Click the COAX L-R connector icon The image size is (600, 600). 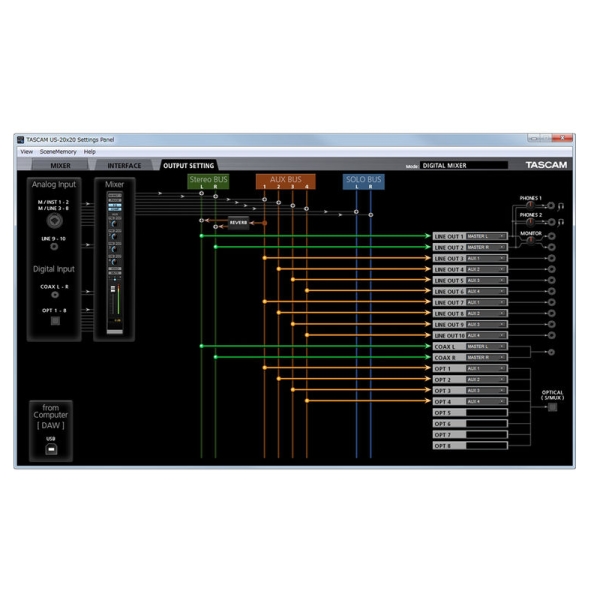click(x=55, y=296)
